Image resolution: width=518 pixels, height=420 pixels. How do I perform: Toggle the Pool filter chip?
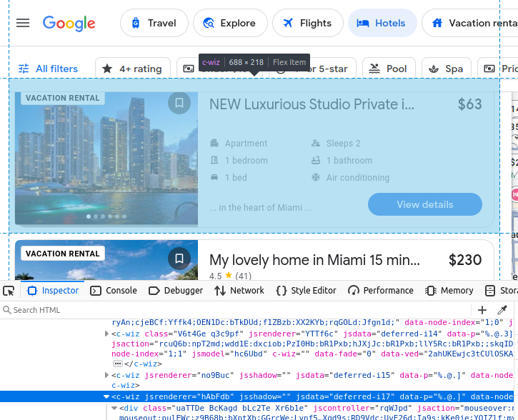388,69
